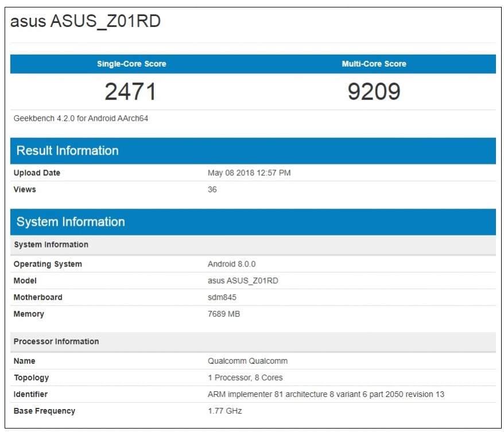
Task: Click the date May 08 2018 12:57 PM
Action: click(x=249, y=173)
